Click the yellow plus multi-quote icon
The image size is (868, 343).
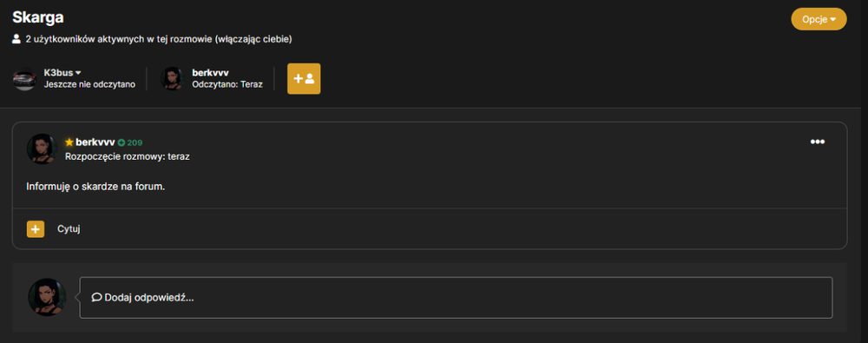[x=36, y=229]
